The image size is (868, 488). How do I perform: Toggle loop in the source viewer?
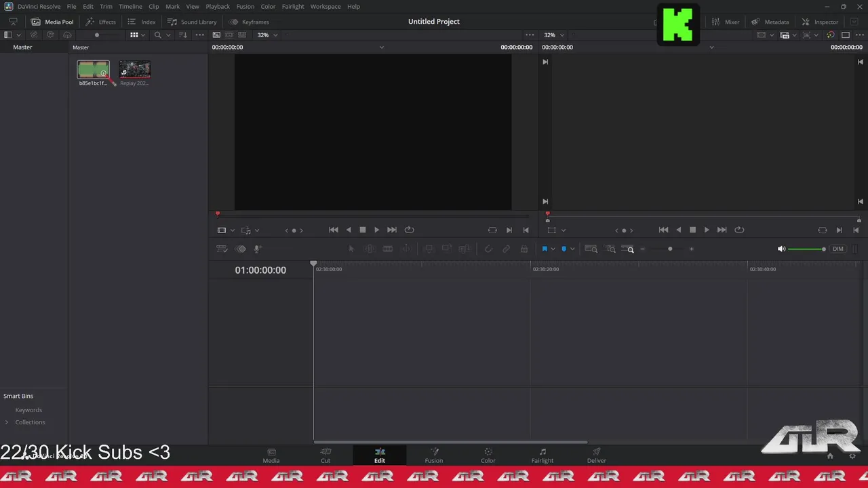409,230
